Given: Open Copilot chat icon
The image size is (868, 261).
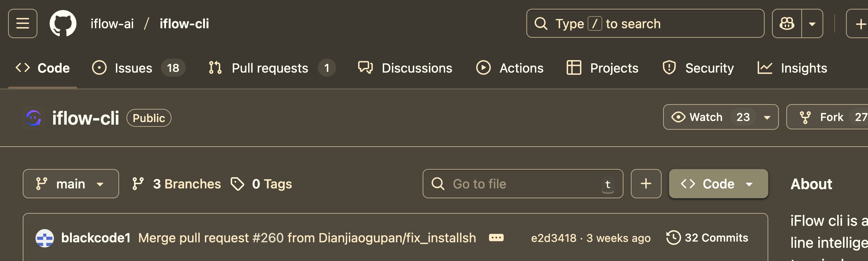Looking at the screenshot, I should (787, 23).
